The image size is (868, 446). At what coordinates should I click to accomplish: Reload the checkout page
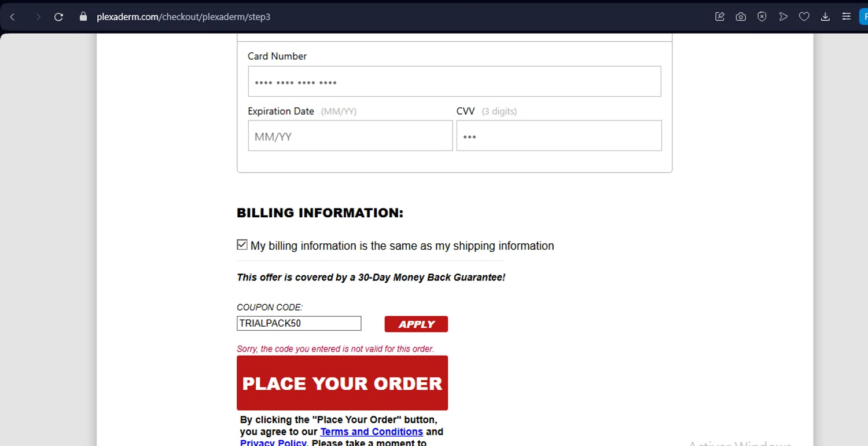(58, 17)
